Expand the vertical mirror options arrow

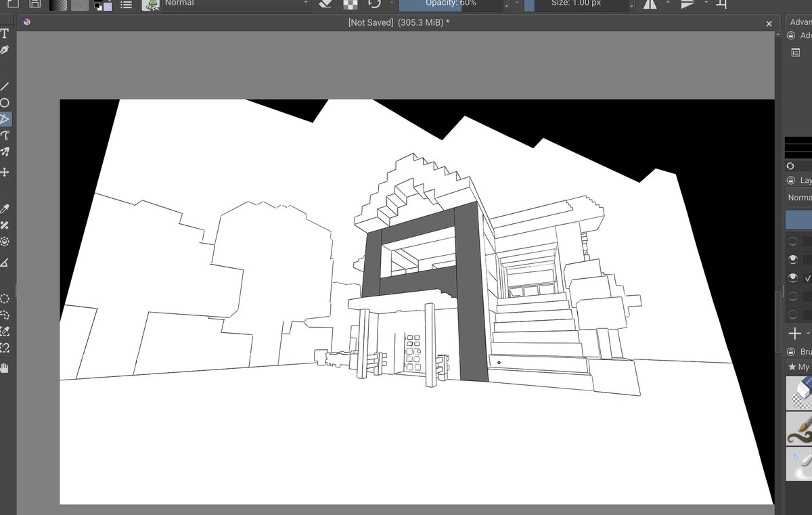pos(706,3)
